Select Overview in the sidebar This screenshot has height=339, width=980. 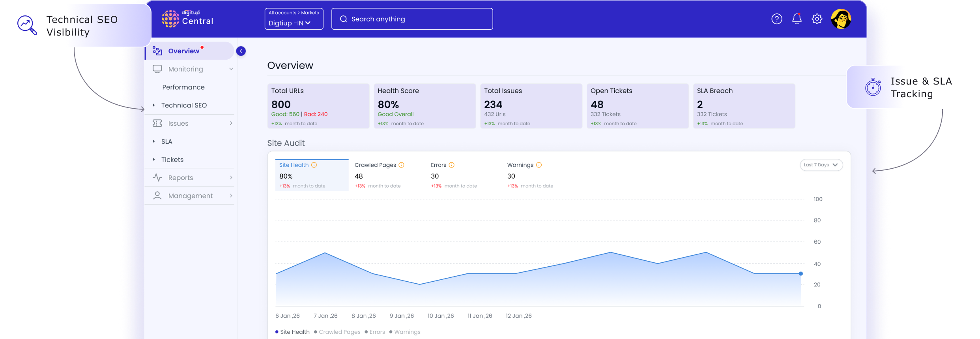point(190,51)
